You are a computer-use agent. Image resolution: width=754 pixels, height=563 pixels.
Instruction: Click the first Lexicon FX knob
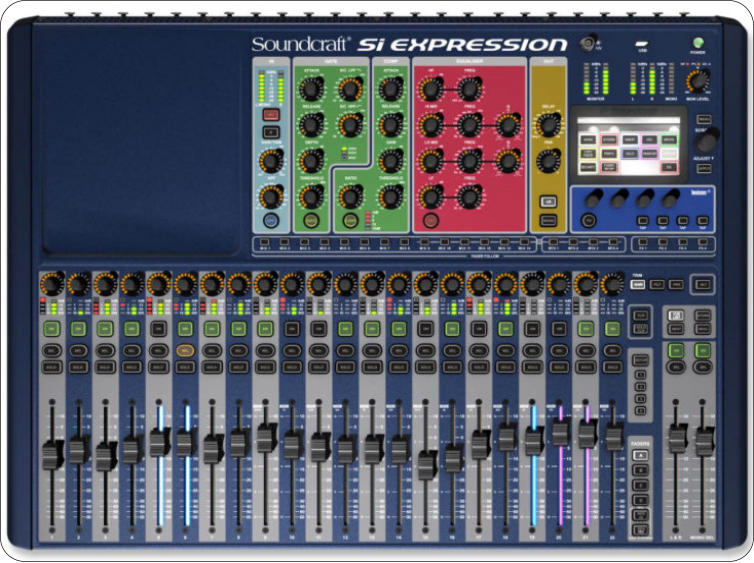[593, 198]
